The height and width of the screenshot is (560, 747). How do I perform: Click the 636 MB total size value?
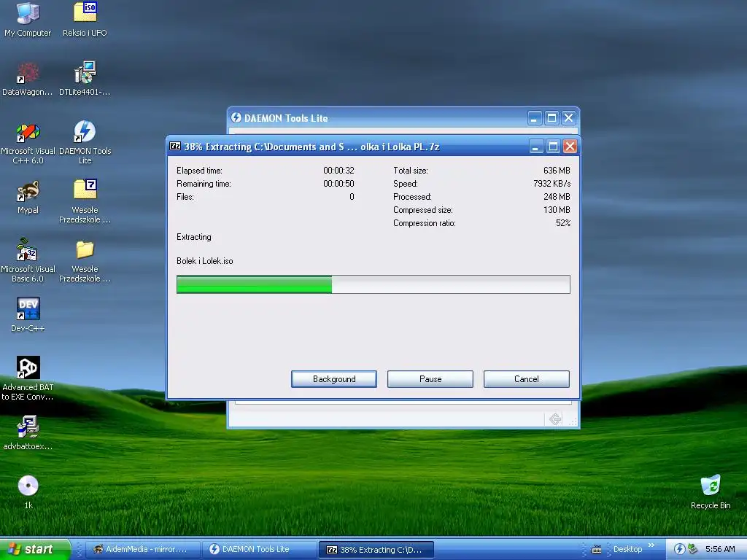pyautogui.click(x=557, y=171)
